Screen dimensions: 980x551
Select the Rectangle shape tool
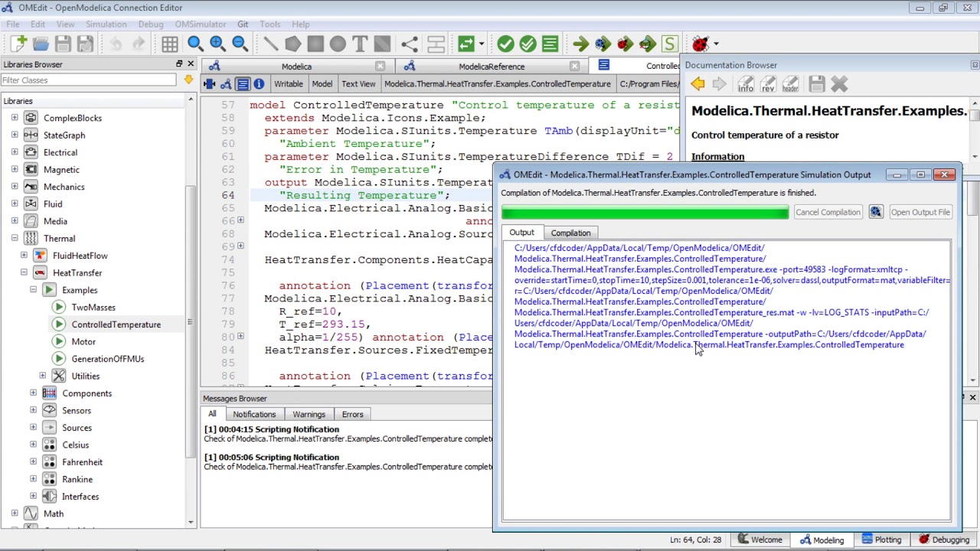tap(315, 44)
